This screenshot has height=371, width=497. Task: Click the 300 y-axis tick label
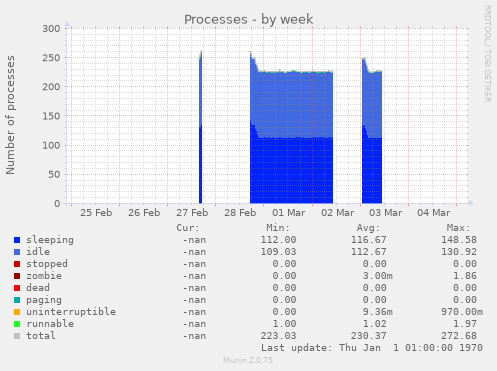click(x=51, y=29)
